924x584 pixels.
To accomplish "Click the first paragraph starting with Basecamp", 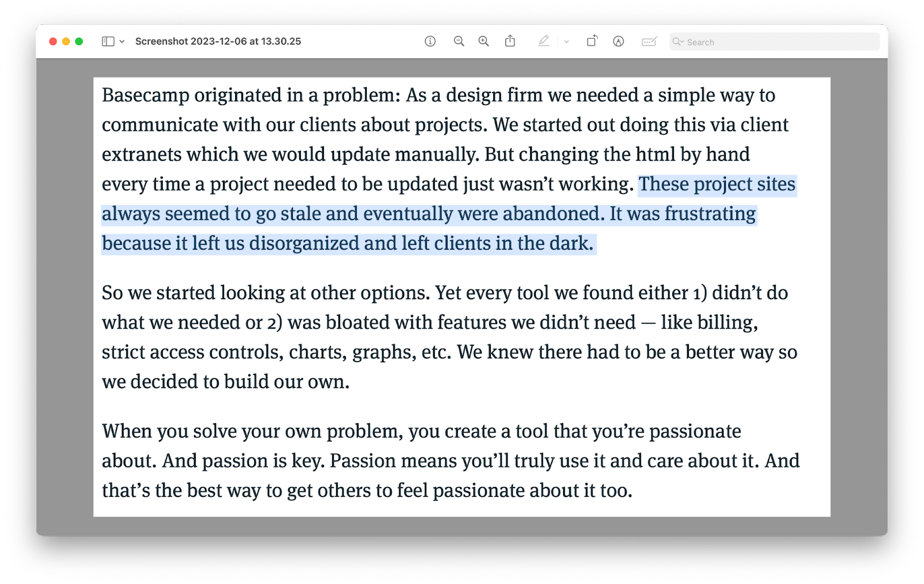I will pos(404,124).
